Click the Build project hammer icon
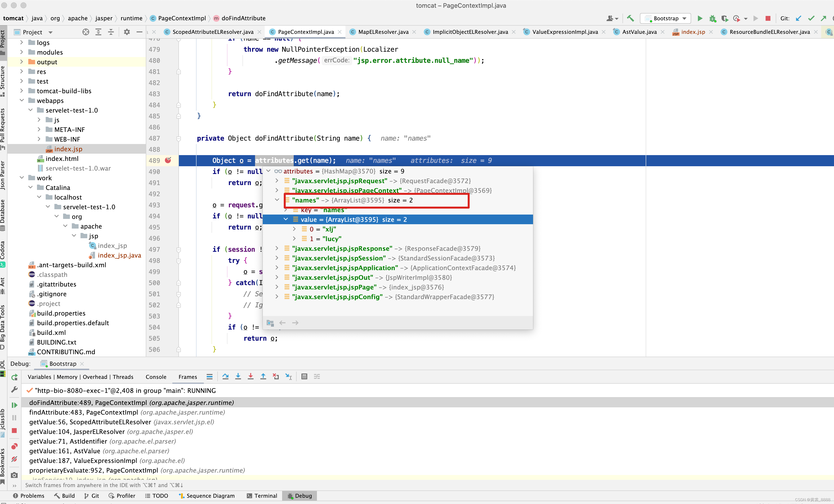The height and width of the screenshot is (504, 834). point(630,18)
